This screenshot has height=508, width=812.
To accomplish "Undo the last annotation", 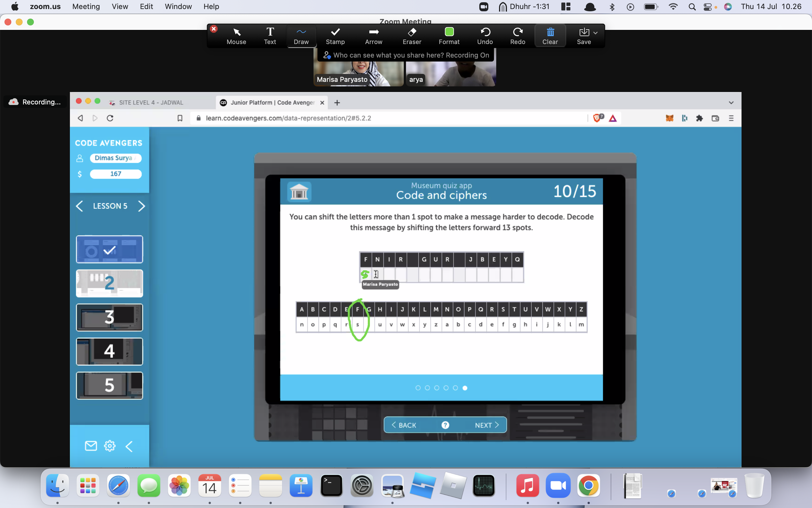I will (485, 36).
